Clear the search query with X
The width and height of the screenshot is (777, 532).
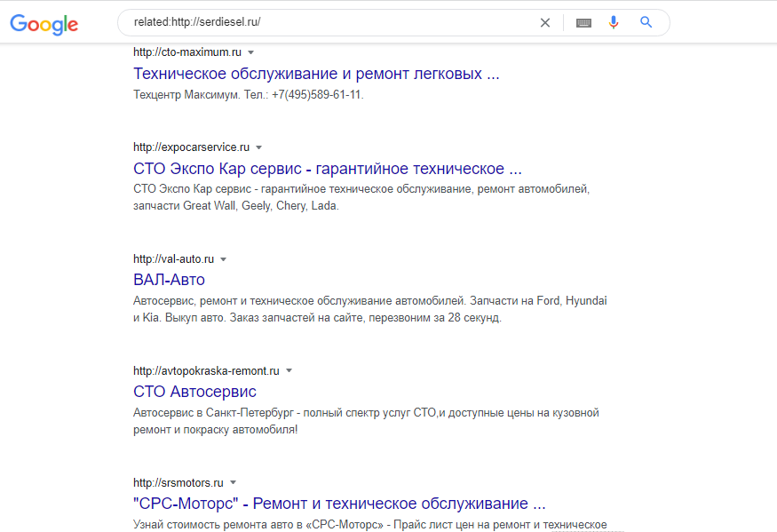pyautogui.click(x=545, y=23)
